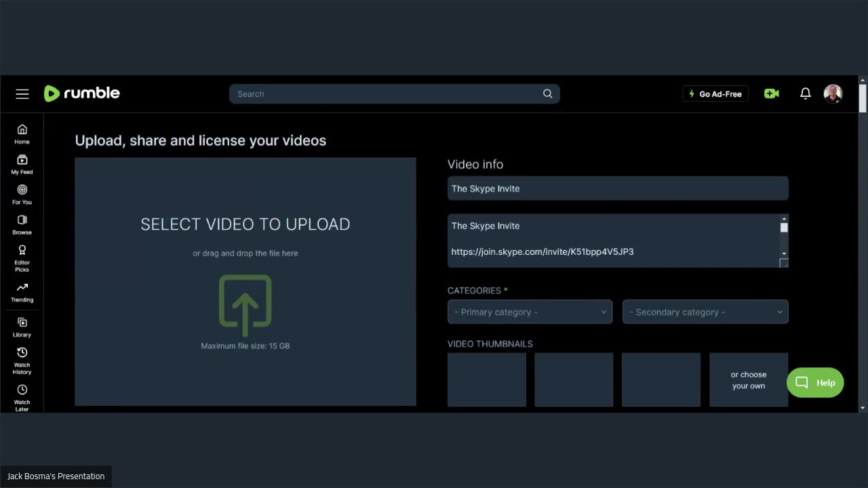Click 'Upload, share and license your videos' heading
This screenshot has height=488, width=868.
tap(201, 140)
